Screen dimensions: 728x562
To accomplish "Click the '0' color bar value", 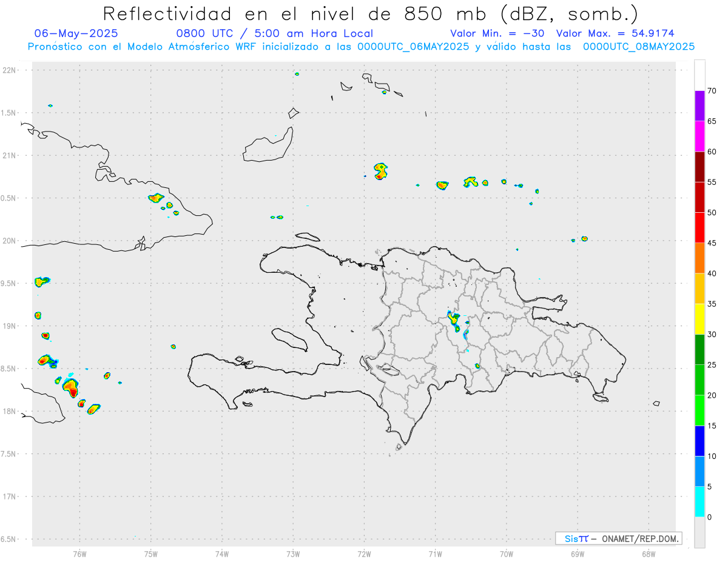I will click(709, 517).
